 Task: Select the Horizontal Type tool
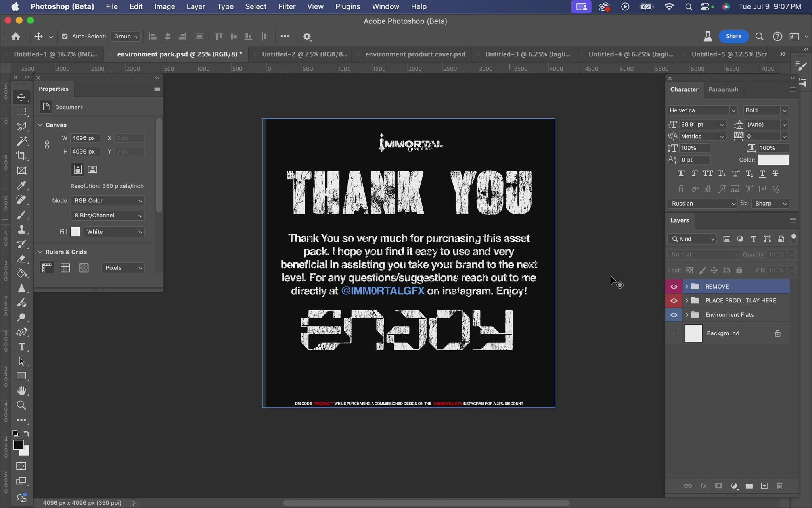[21, 347]
